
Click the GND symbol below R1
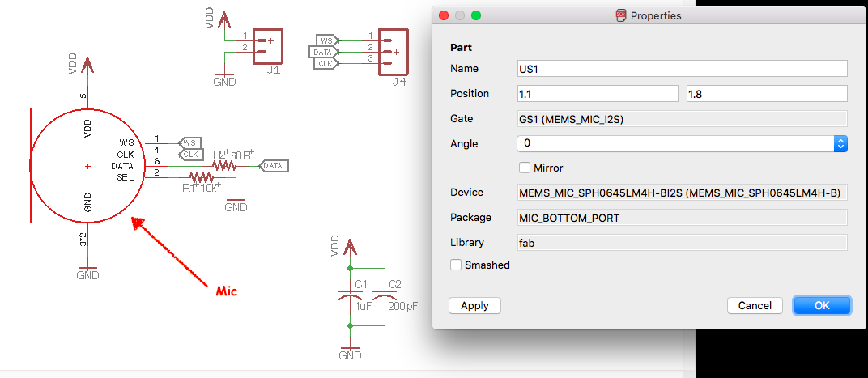point(236,204)
